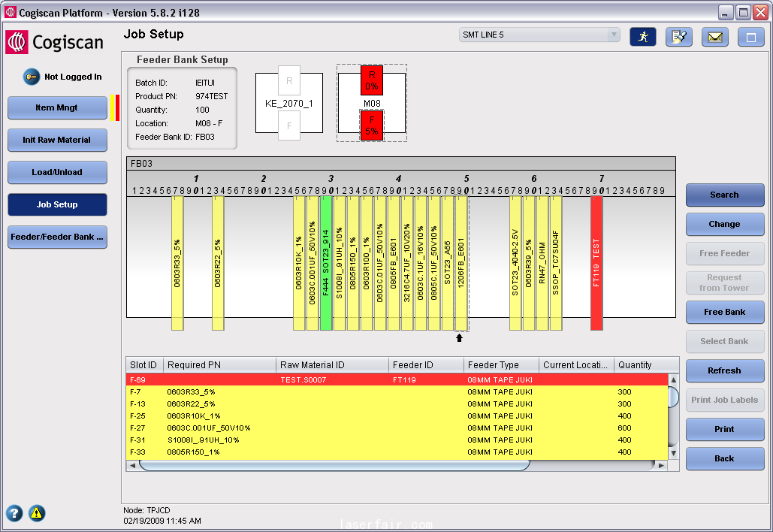Go to Load/Unload section
773x532 pixels.
tap(57, 172)
